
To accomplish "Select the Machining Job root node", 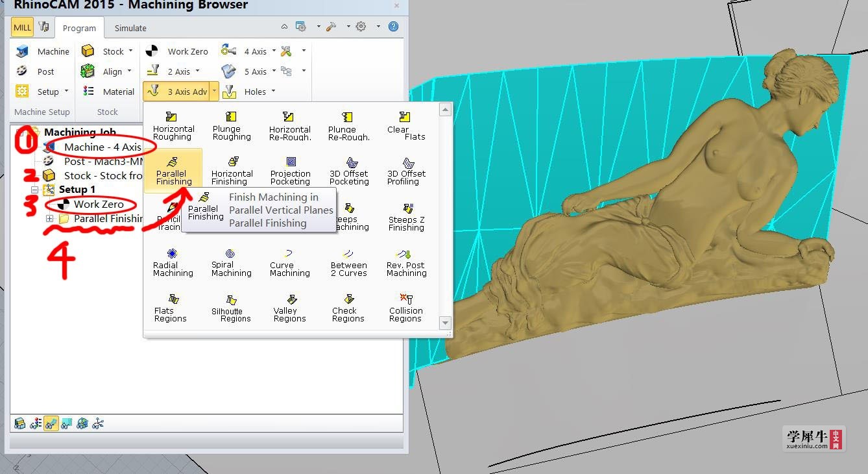I will 80,132.
